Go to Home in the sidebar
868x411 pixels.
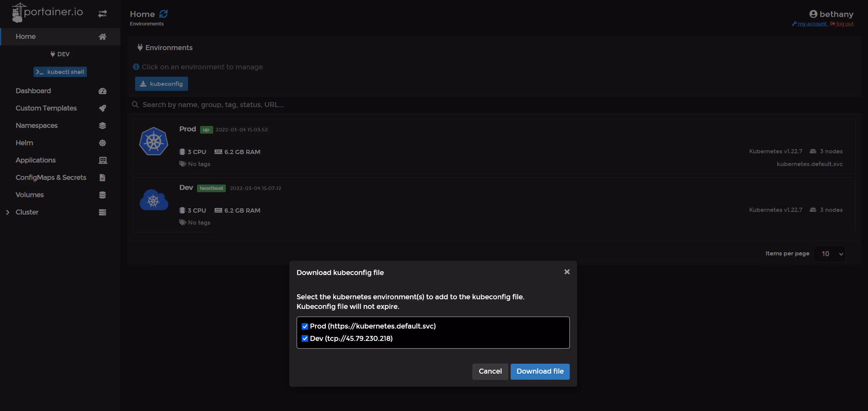pyautogui.click(x=25, y=37)
